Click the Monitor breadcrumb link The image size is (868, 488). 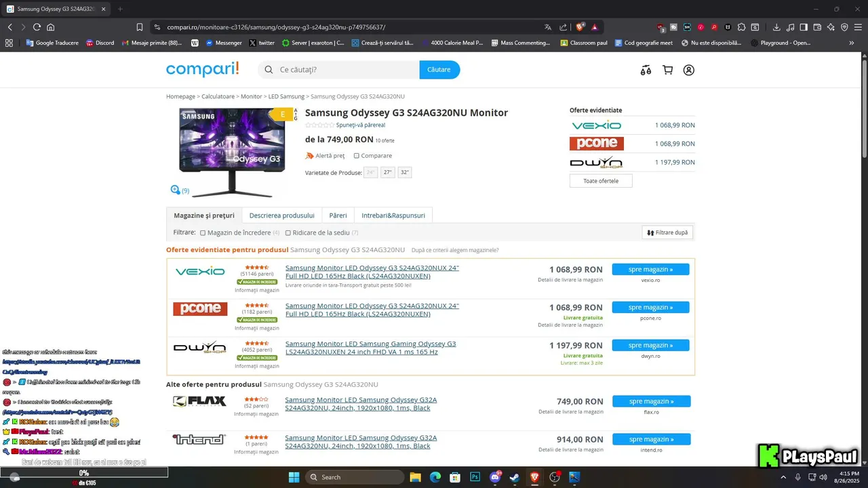coord(251,97)
